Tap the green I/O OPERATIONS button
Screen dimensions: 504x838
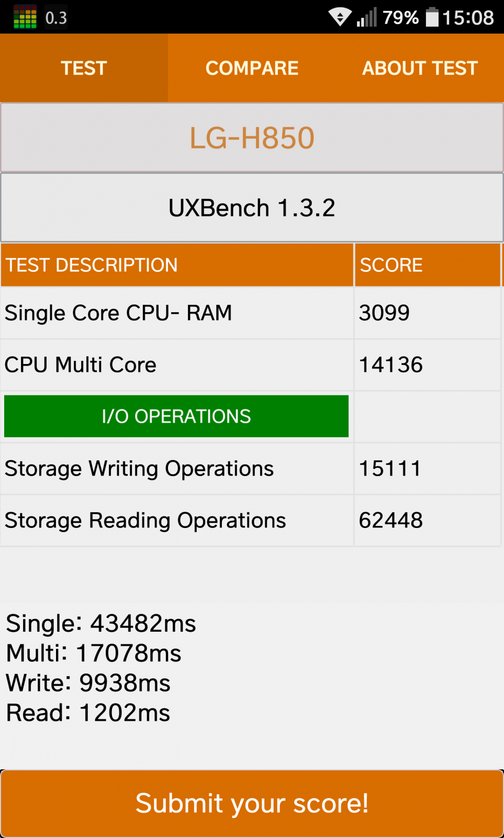pos(176,416)
